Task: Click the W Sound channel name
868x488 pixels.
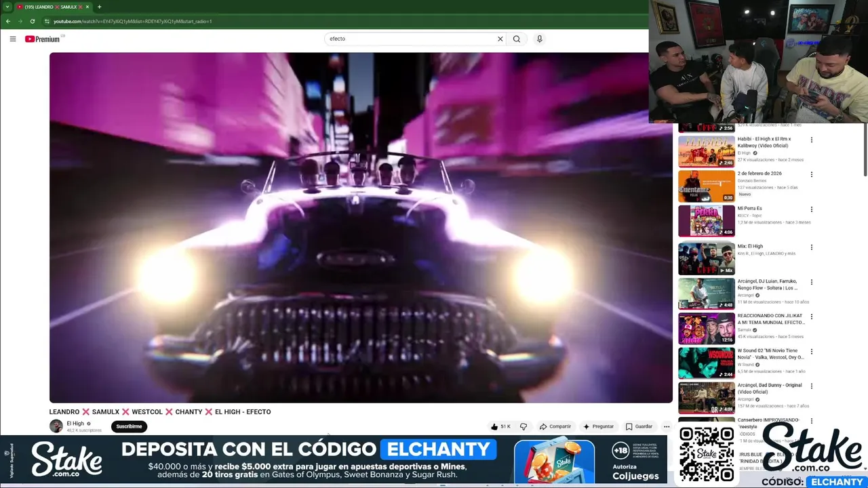Action: 745,365
